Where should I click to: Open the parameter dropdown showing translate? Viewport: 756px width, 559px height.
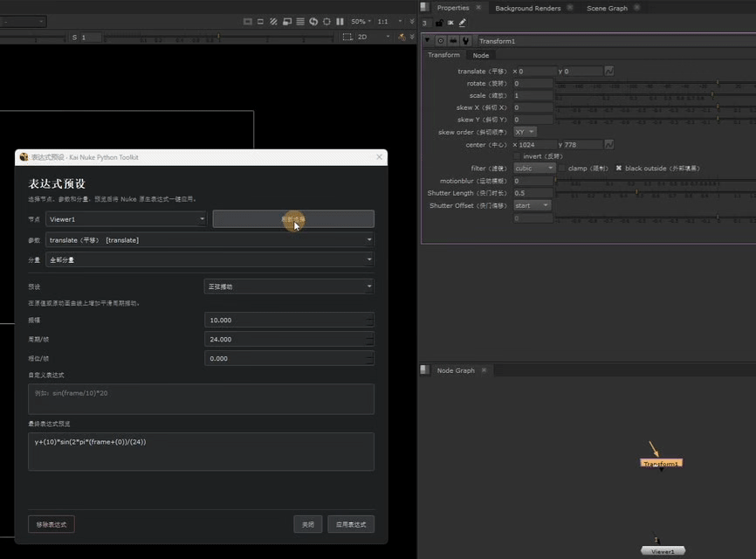[210, 239]
